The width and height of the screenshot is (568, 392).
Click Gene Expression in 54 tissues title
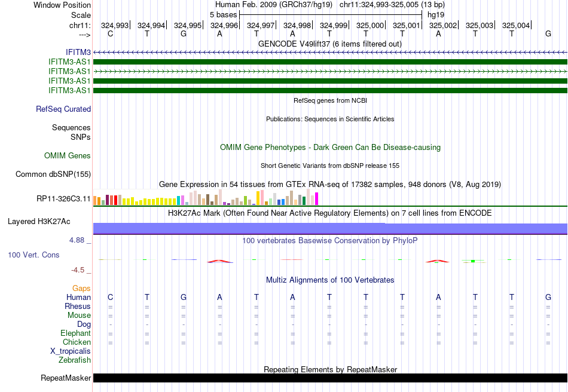pos(330,184)
